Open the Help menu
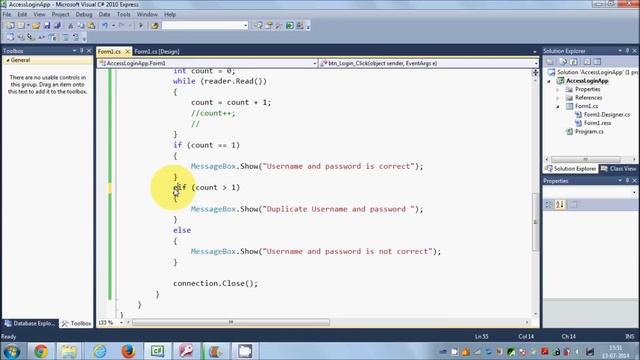Screen dimensions: 640x360 pos(170,14)
